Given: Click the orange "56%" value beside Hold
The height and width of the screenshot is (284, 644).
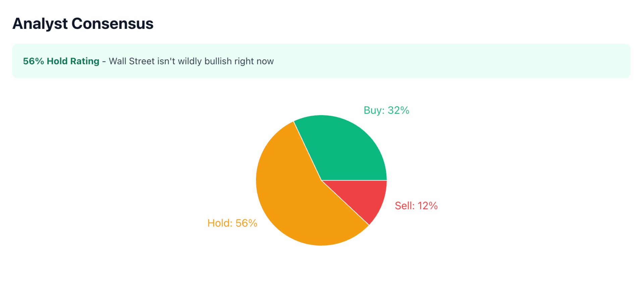Looking at the screenshot, I should click(x=246, y=223).
